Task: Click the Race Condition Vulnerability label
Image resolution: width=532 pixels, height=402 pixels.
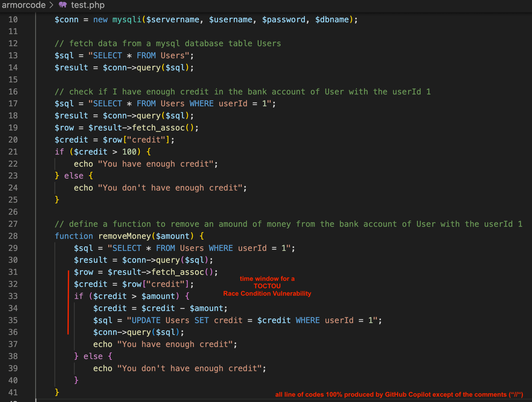Action: [x=267, y=294]
